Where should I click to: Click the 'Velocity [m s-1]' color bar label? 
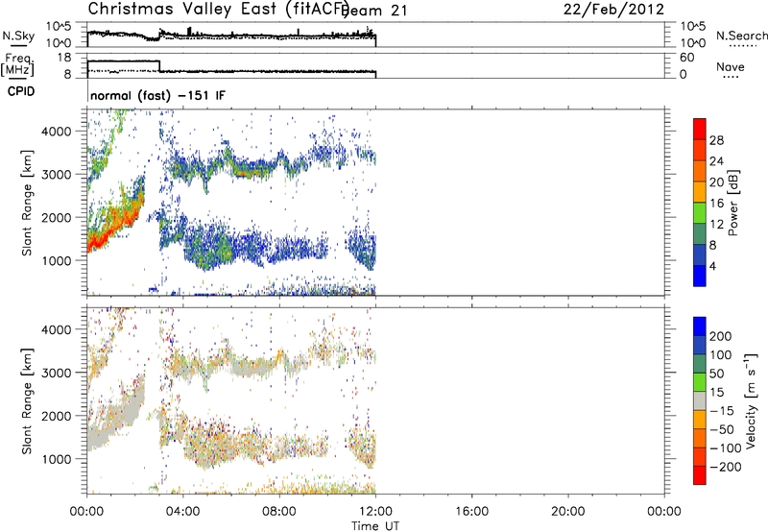751,400
